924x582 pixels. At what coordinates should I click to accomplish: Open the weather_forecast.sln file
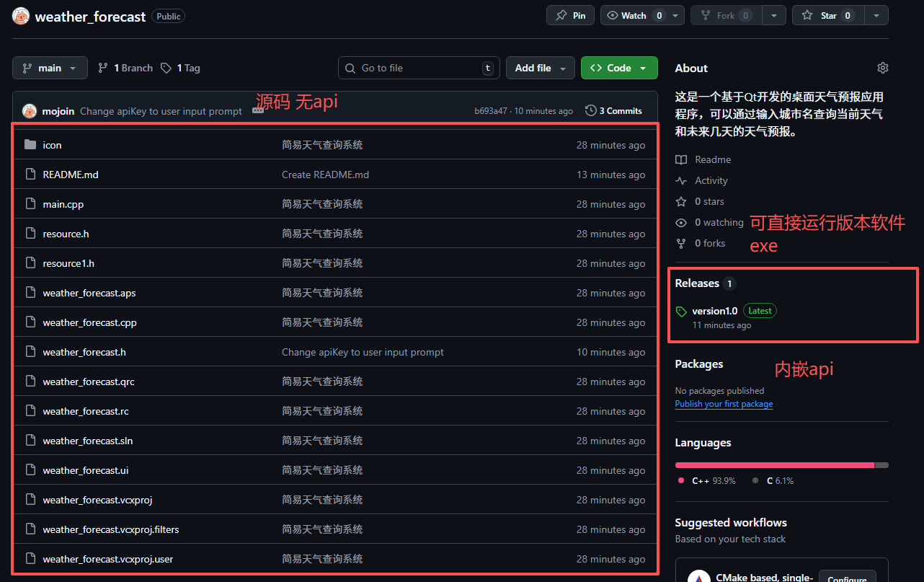click(88, 441)
